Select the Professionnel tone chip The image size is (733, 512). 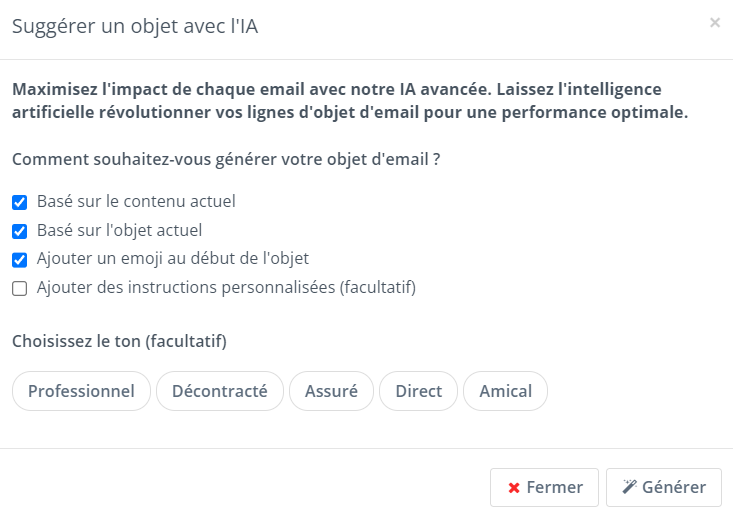pos(81,391)
